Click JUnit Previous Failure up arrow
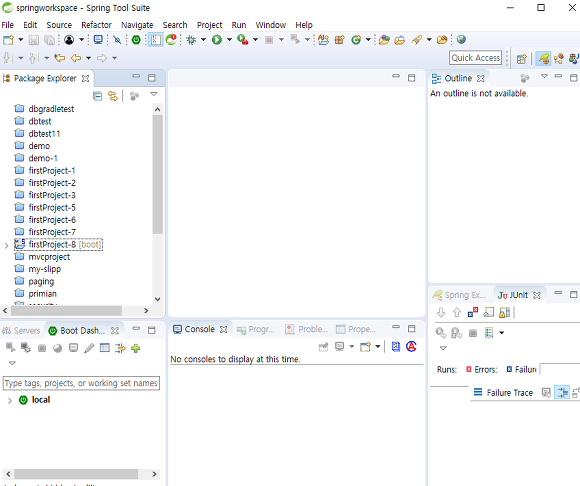 pos(457,313)
